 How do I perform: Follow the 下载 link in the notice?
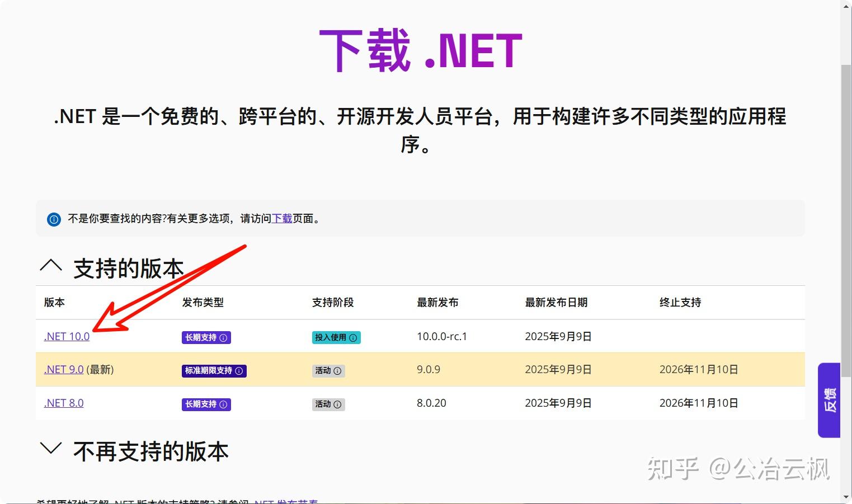(283, 219)
